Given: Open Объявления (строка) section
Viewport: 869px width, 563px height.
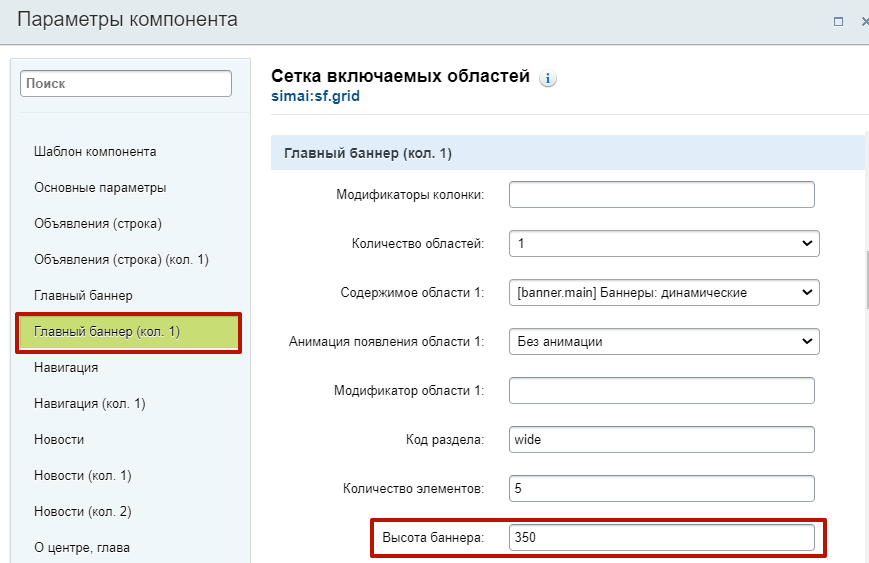Looking at the screenshot, I should [98, 224].
